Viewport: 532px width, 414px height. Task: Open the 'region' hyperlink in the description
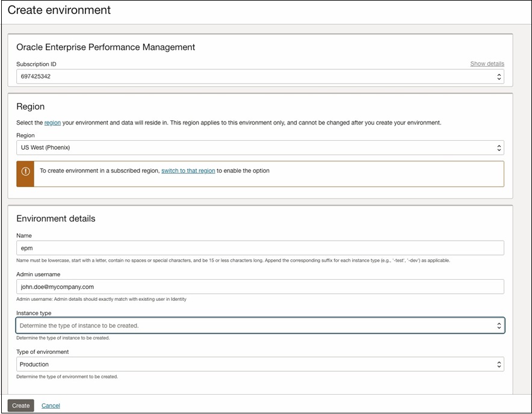(52, 123)
